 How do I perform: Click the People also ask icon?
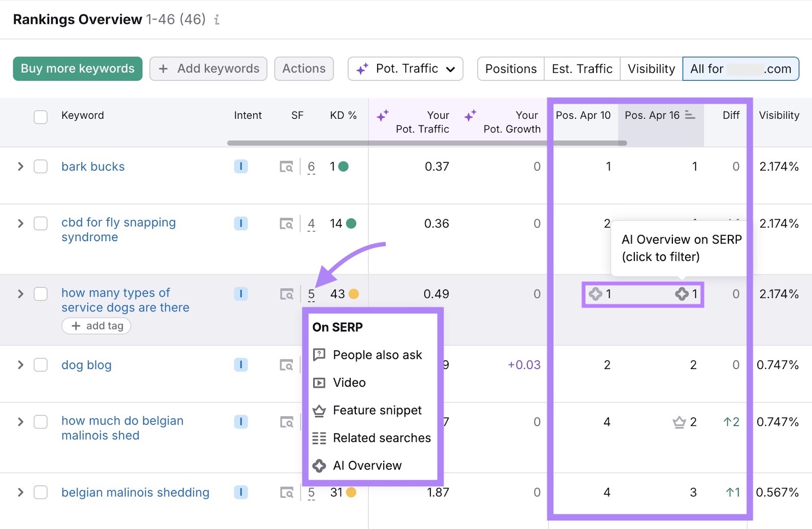coord(319,355)
